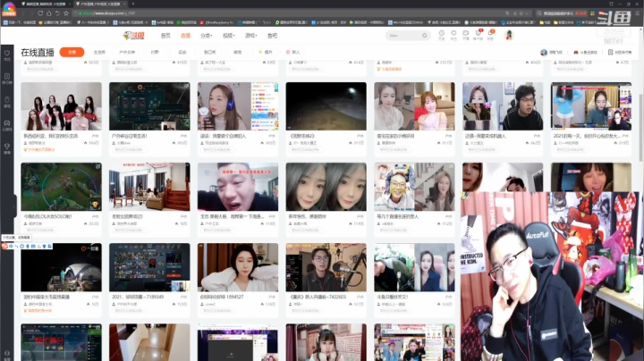The height and width of the screenshot is (361, 644).
Task: Open the living room with staircase stream
Action: [x=149, y=187]
